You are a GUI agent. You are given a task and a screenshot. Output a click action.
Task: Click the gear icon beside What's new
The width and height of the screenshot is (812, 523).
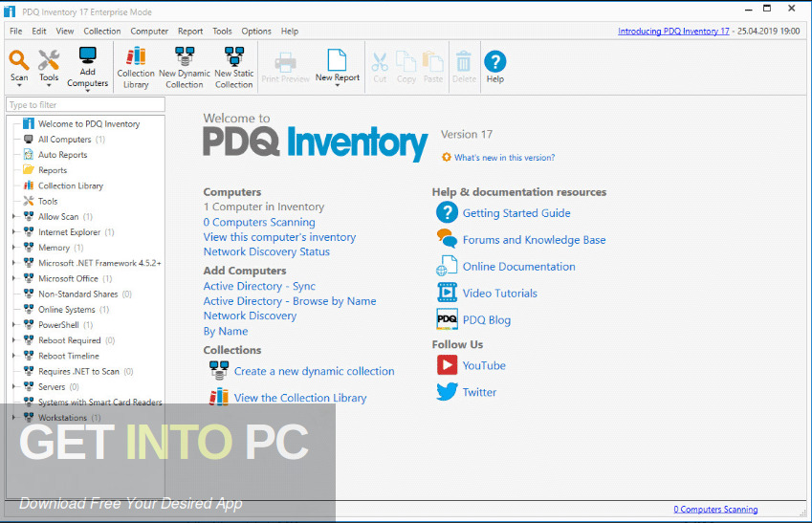[x=447, y=157]
